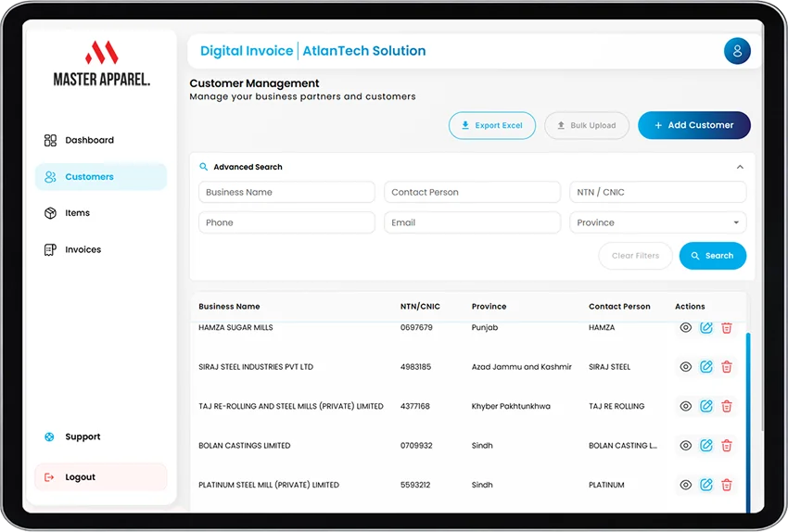Select the TAJ RE-ROLLING AND STEEL MILLS name
This screenshot has height=532, width=788.
(290, 406)
